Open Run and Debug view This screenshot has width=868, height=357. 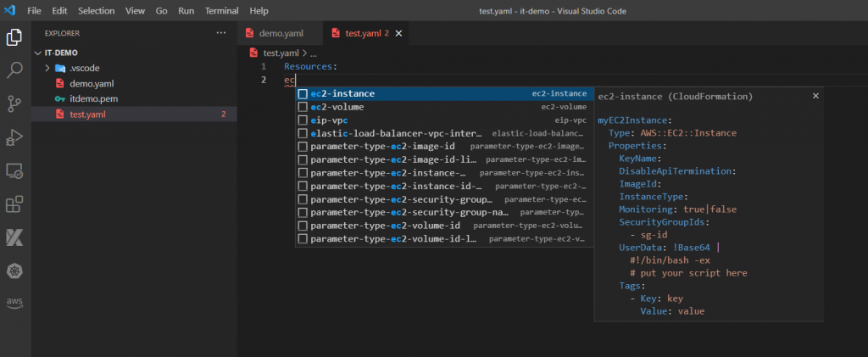coord(14,137)
